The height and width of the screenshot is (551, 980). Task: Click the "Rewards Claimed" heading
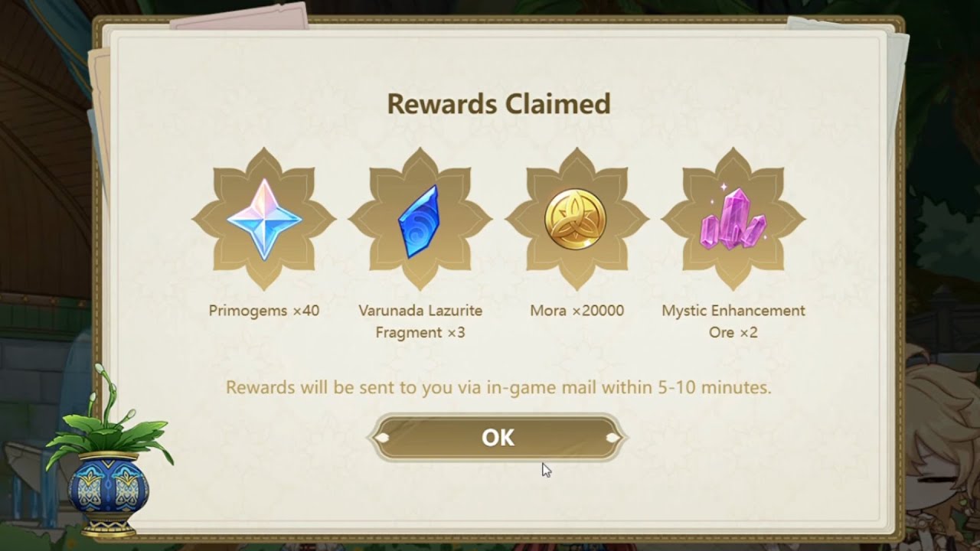[498, 103]
